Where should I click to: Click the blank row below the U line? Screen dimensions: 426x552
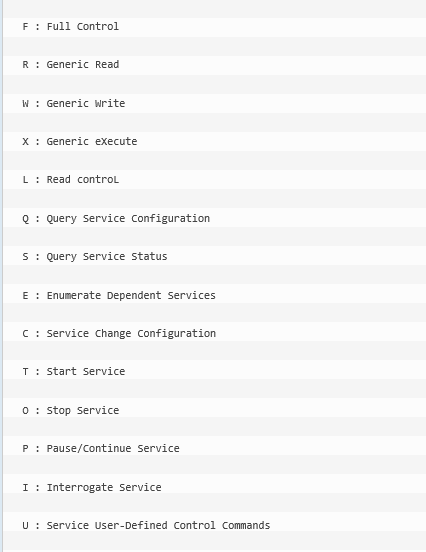214,542
